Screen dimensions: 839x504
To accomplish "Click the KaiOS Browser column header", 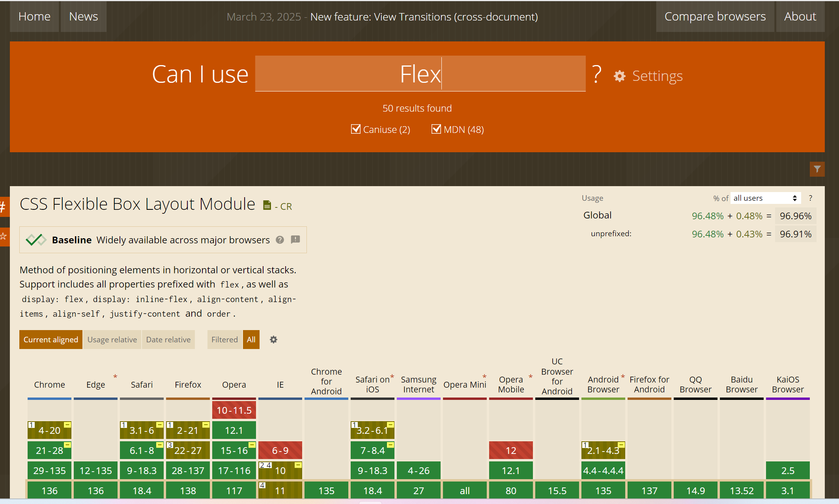I will pyautogui.click(x=788, y=385).
